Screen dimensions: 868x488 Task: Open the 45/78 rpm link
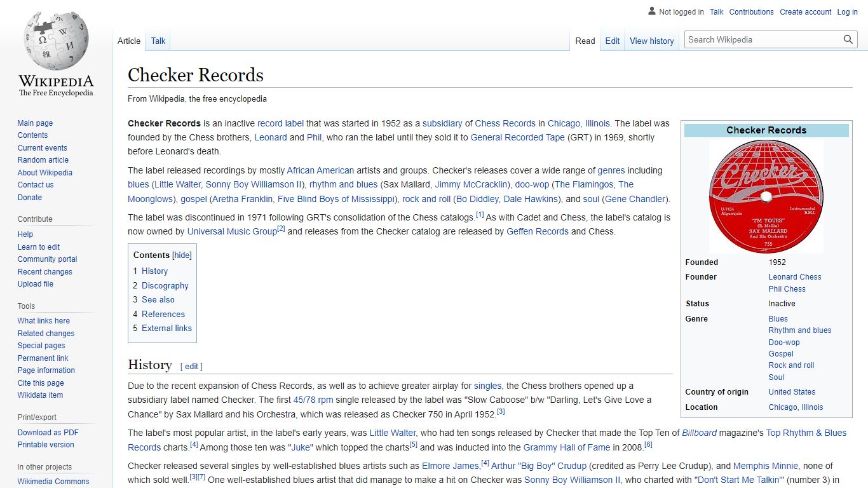(313, 400)
